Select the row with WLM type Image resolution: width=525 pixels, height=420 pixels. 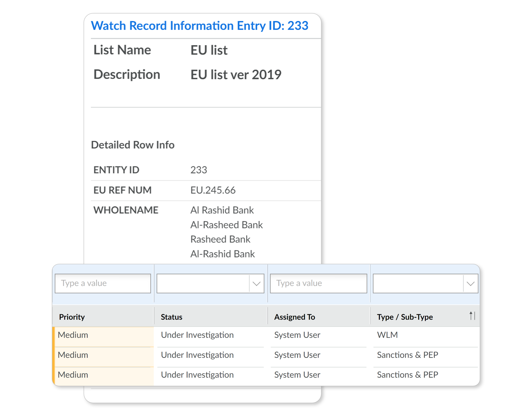387,335
